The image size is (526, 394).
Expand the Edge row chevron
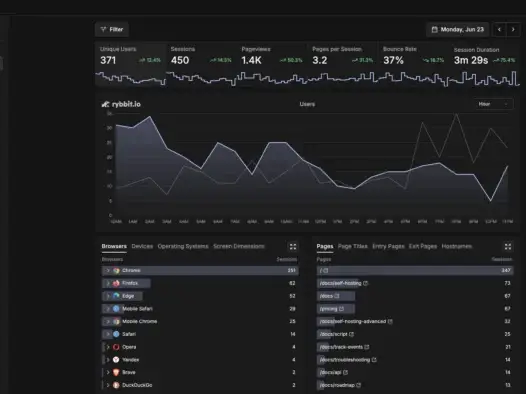[x=108, y=296]
